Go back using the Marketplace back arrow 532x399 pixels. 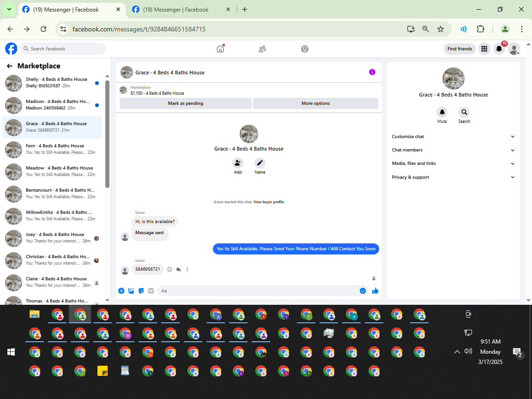(10, 66)
